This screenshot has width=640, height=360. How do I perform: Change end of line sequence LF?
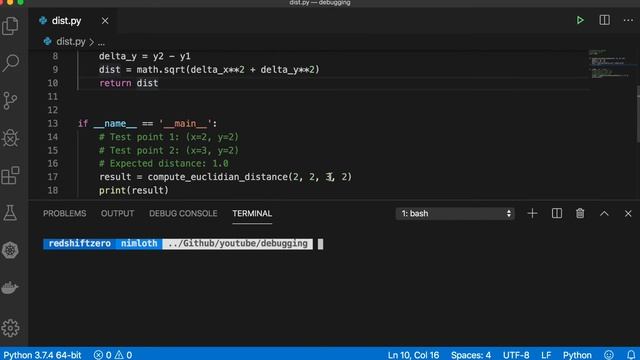(546, 355)
